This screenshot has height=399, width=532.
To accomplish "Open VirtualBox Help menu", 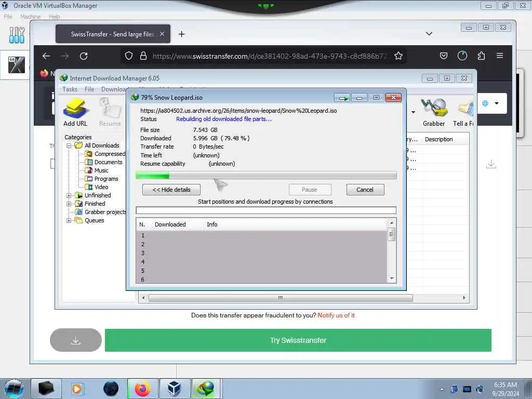I will (54, 17).
